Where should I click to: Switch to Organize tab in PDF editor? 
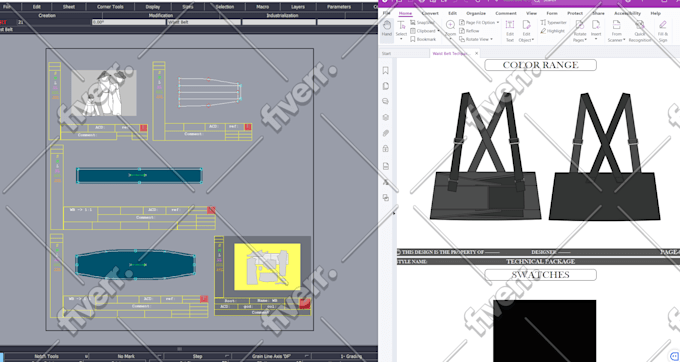[x=476, y=13]
